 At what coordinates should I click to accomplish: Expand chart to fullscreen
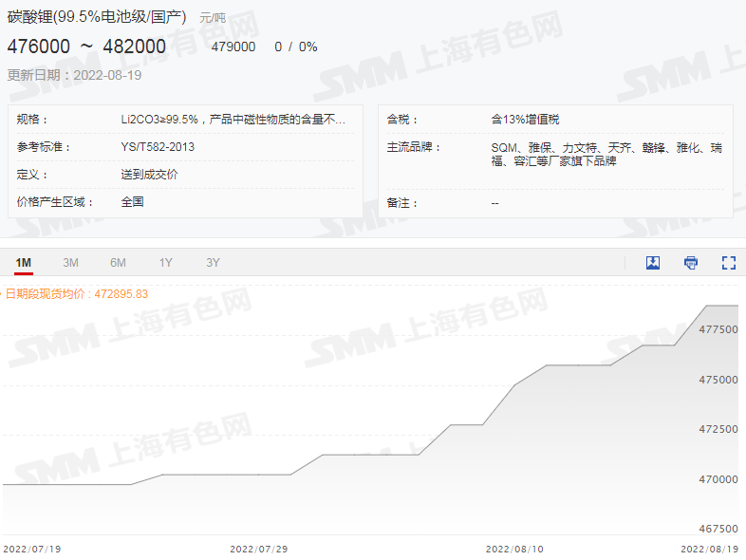pos(728,263)
